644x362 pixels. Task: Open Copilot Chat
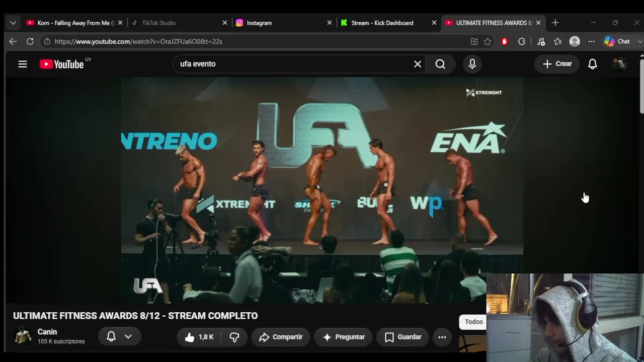click(x=617, y=41)
